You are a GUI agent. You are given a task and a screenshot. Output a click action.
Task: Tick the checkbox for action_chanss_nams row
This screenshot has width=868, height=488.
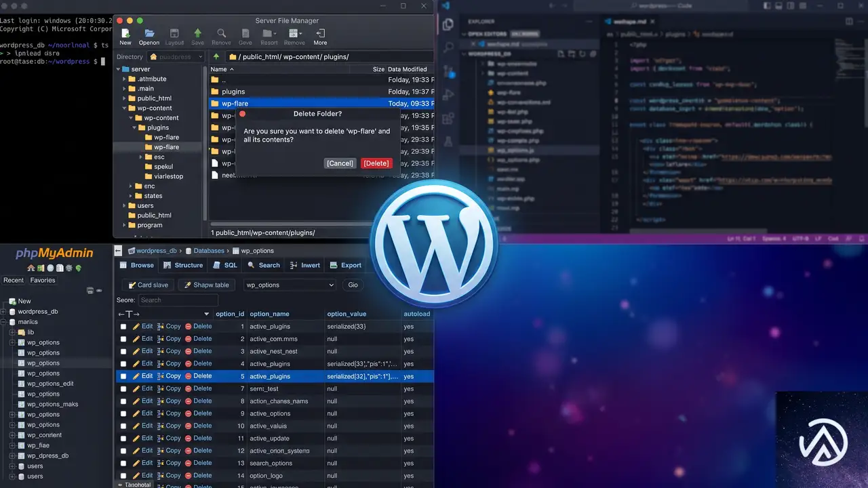tap(123, 401)
